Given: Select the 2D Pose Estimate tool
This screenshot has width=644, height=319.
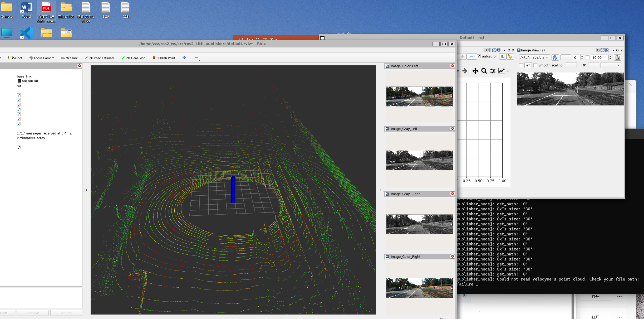Looking at the screenshot, I should click(100, 58).
